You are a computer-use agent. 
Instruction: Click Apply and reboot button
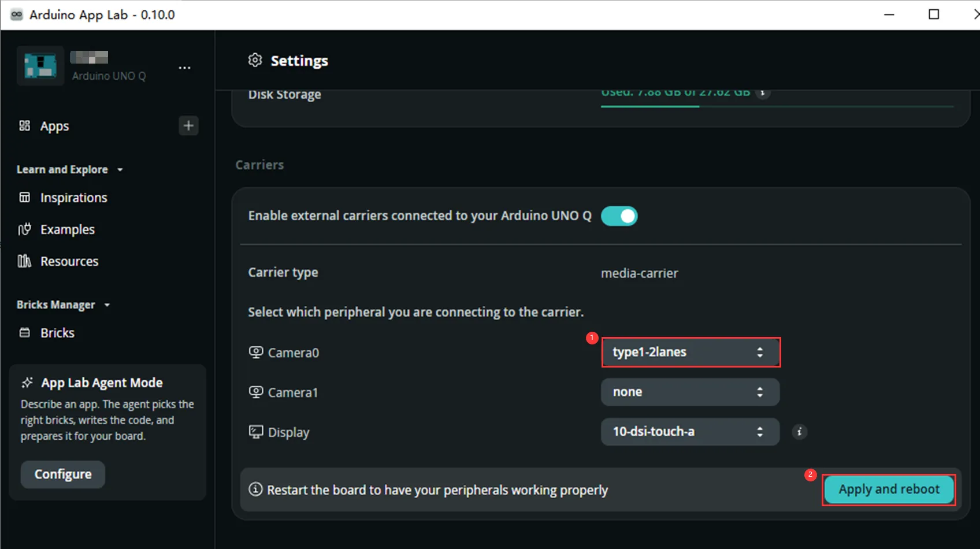click(889, 489)
